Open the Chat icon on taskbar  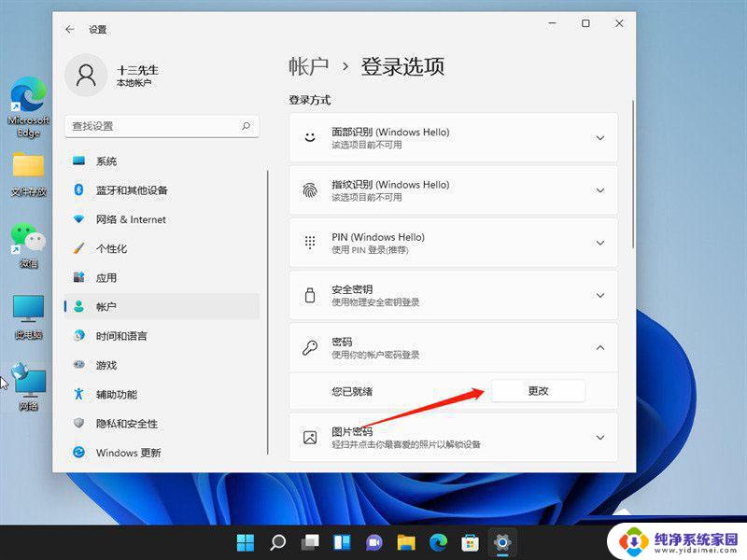(x=374, y=542)
